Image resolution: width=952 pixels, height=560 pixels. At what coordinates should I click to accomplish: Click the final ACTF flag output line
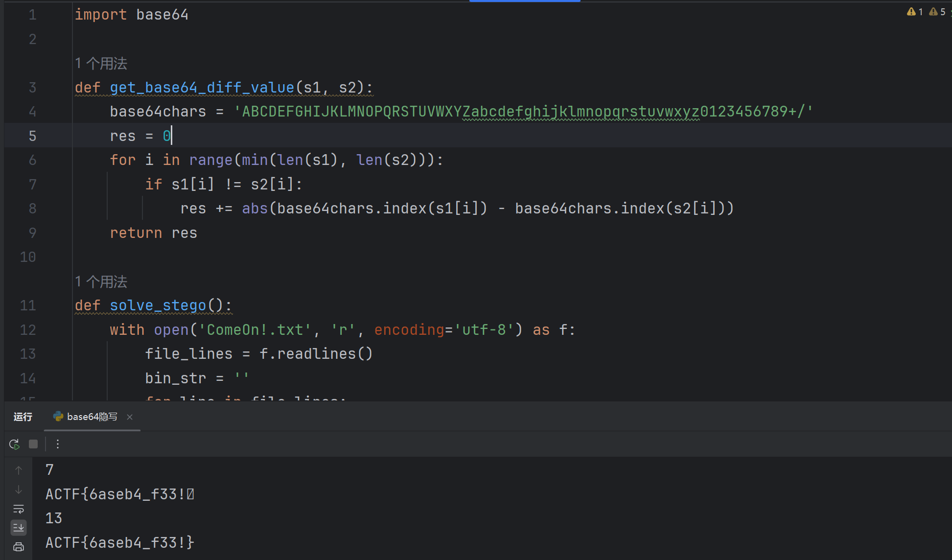(120, 542)
